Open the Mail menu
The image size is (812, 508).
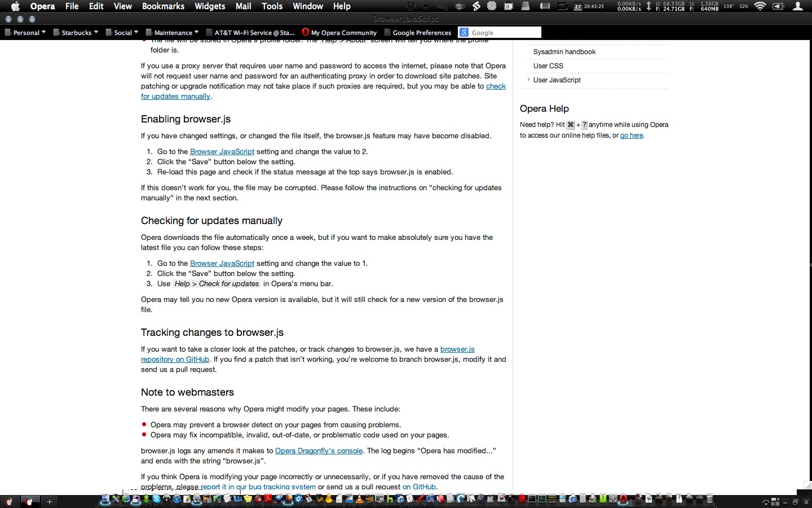tap(243, 6)
